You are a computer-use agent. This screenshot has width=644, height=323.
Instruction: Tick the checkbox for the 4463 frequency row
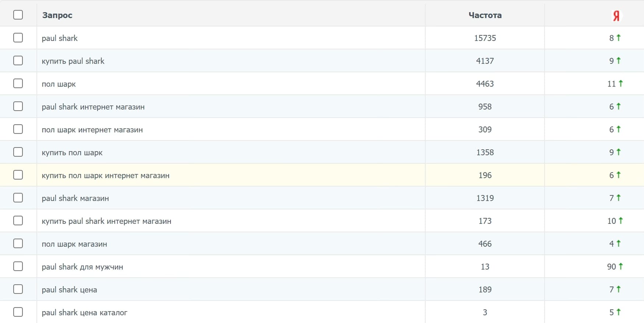[18, 83]
